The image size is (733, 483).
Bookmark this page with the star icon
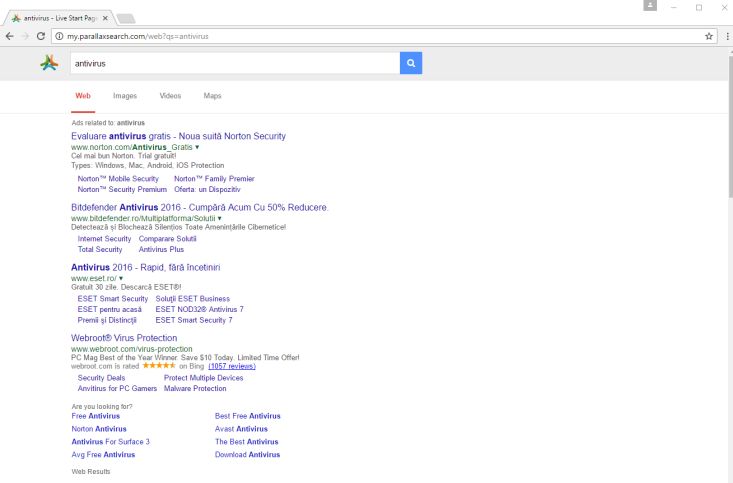(x=709, y=36)
